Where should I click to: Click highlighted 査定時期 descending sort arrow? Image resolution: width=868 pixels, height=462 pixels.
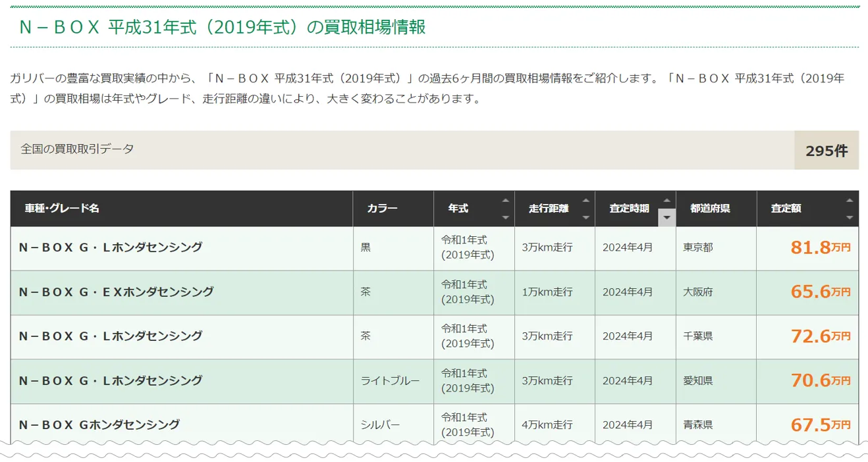[666, 217]
